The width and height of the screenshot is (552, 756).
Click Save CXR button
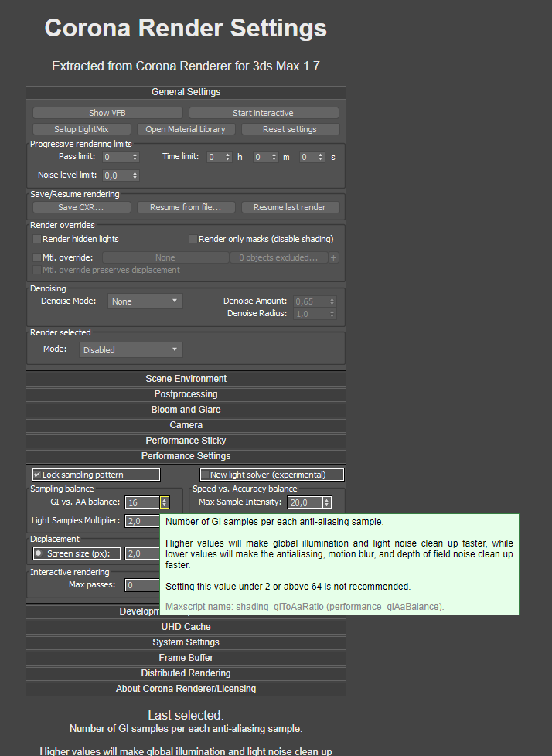(81, 207)
